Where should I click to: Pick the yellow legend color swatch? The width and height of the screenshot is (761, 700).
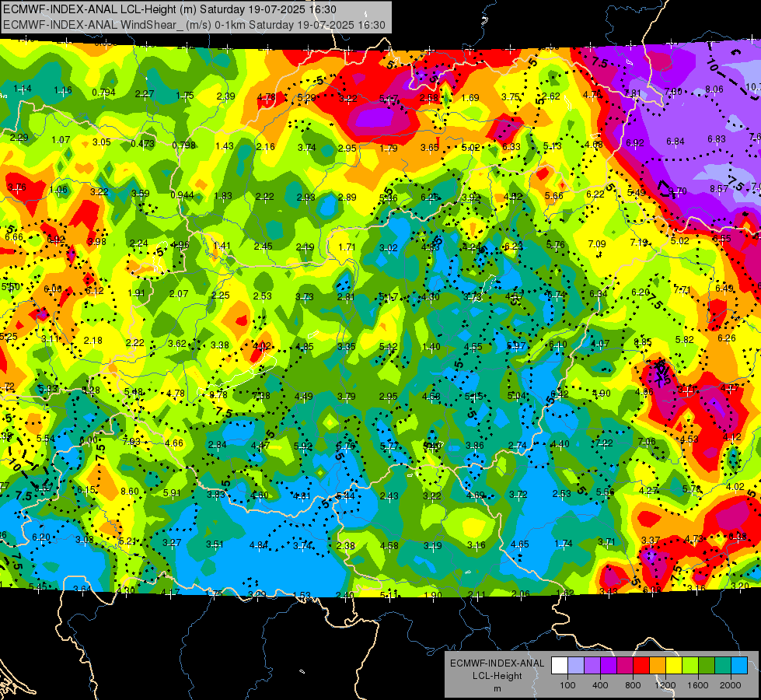674,666
